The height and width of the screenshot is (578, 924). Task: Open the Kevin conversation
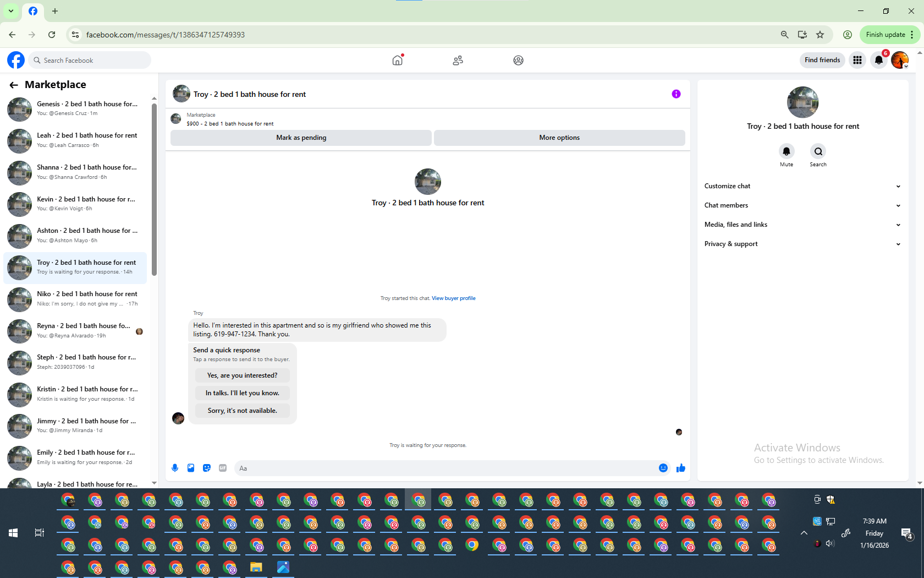[75, 204]
